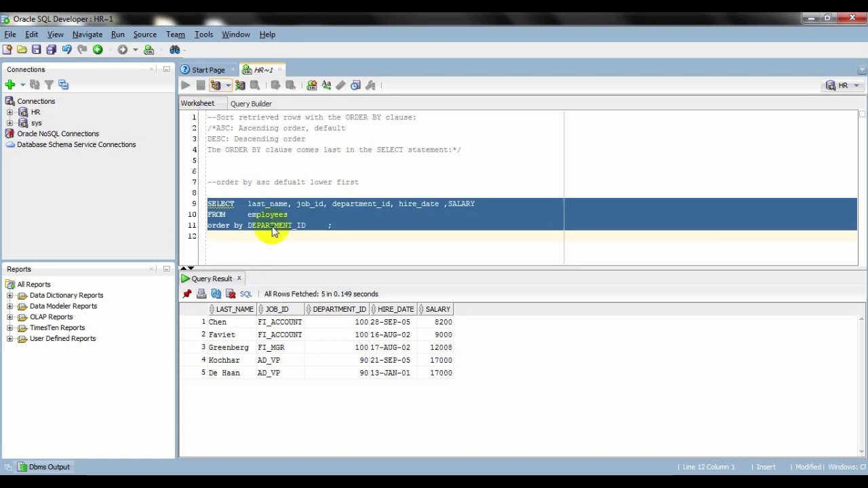Click the green Back navigation icon

coord(98,49)
